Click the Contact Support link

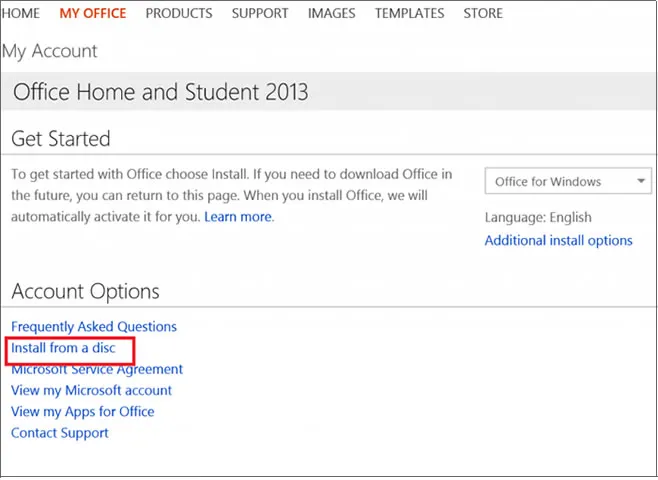pyautogui.click(x=60, y=433)
